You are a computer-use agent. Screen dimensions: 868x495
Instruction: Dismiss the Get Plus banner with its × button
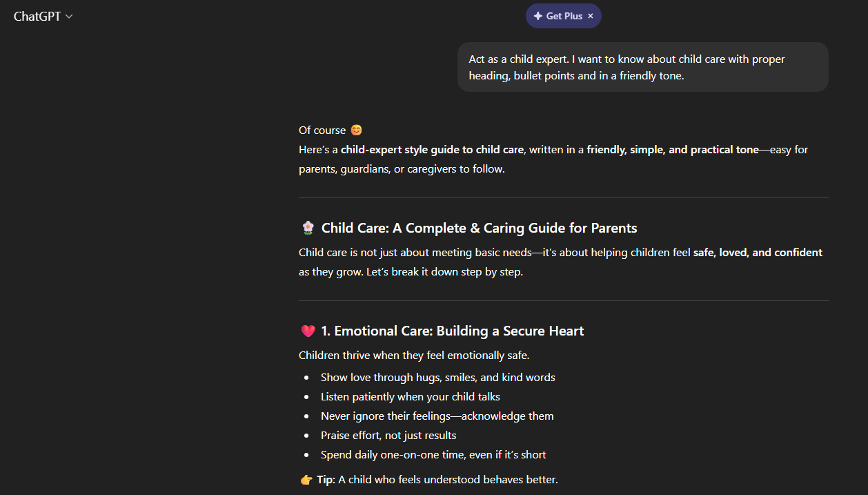591,15
